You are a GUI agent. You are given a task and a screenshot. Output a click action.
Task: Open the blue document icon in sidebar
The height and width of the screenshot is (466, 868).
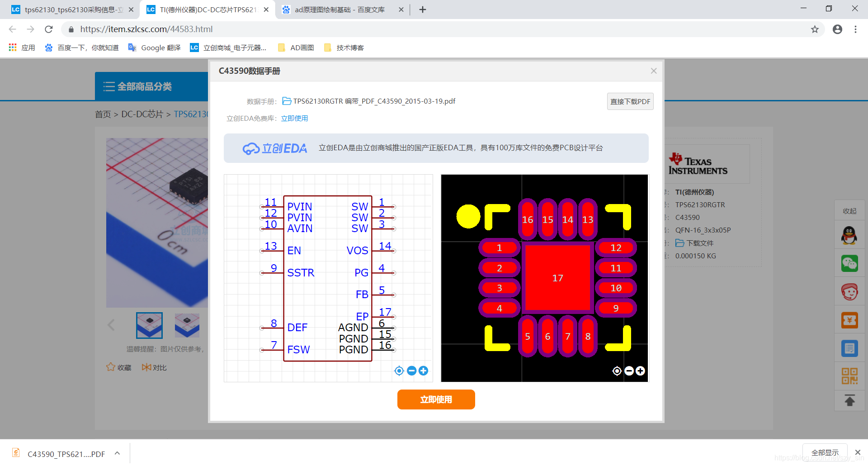[x=849, y=348]
